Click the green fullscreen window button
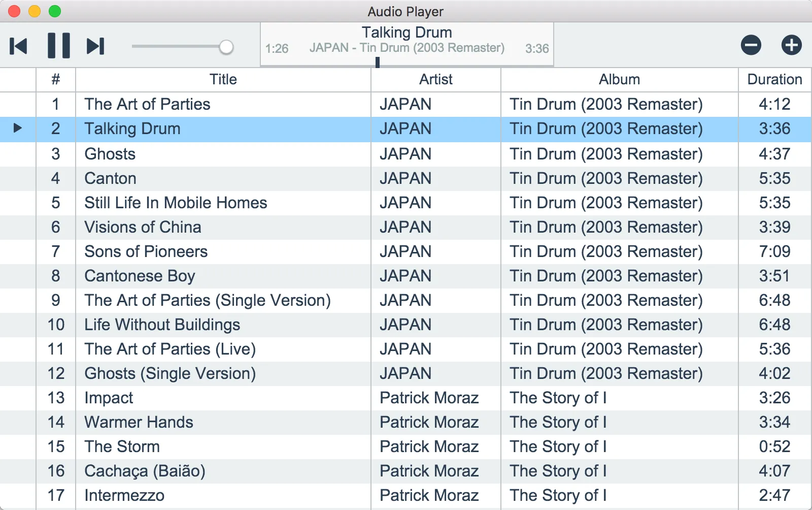Viewport: 812px width, 510px height. 55,11
